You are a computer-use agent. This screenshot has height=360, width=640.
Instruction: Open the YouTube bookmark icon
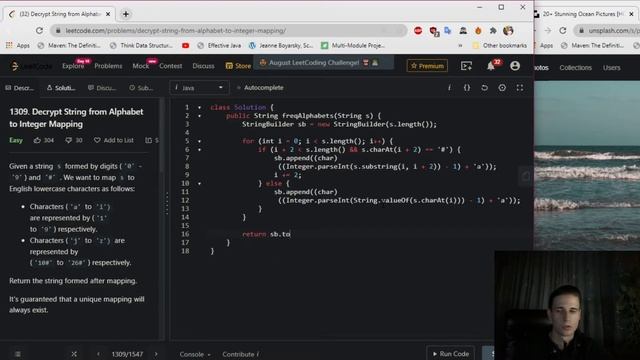point(185,45)
